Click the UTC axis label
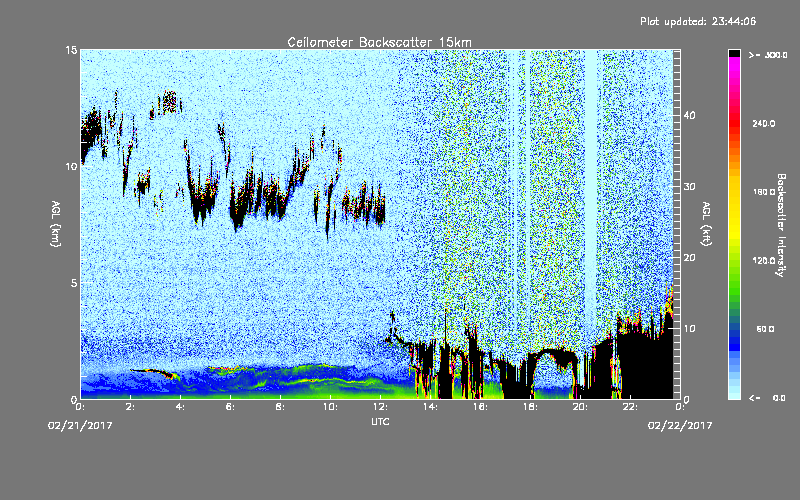 coord(380,421)
